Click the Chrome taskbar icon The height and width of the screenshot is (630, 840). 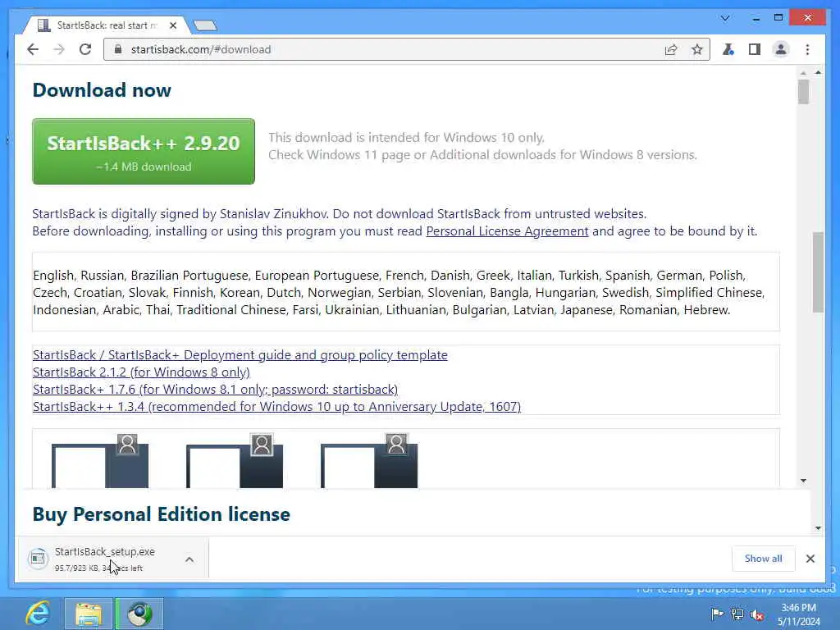coord(139,614)
